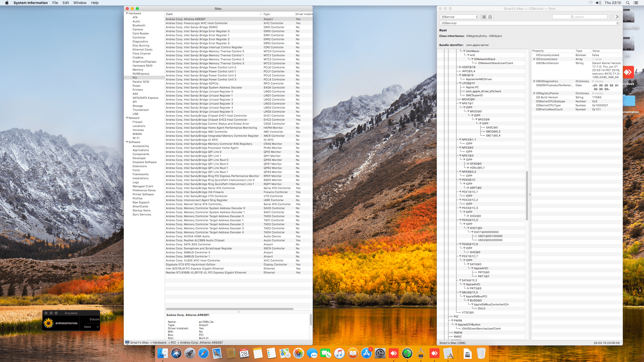Switch IOService window to column view
This screenshot has width=644, height=362.
[x=490, y=17]
